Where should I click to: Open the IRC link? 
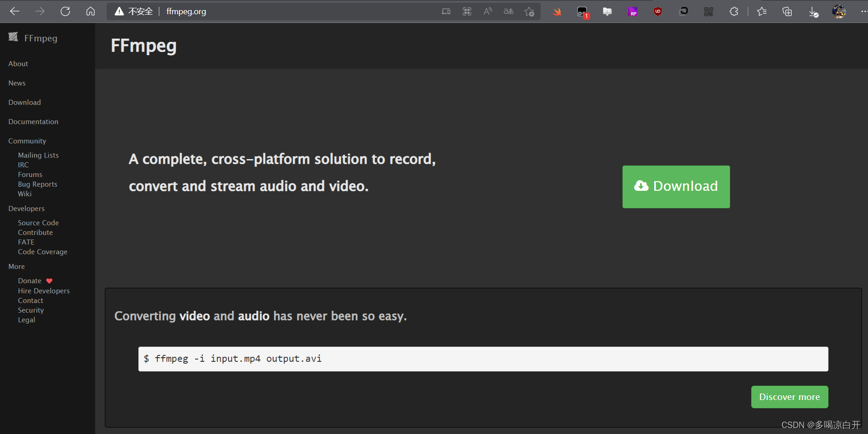coord(23,165)
